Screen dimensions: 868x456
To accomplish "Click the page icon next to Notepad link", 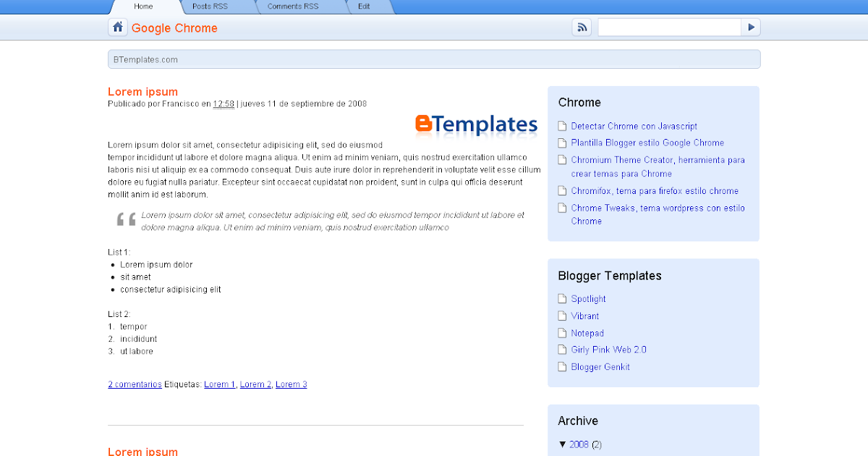I will click(x=562, y=332).
